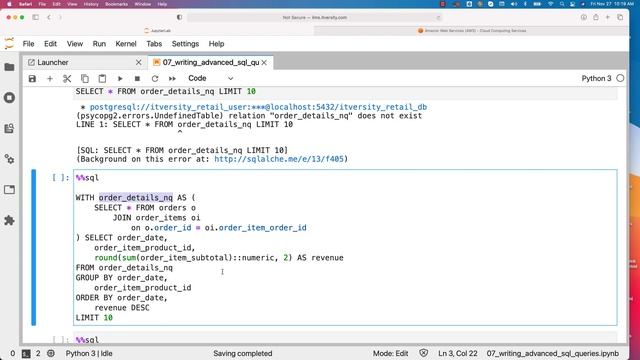Open the Tabs menu

[x=154, y=44]
